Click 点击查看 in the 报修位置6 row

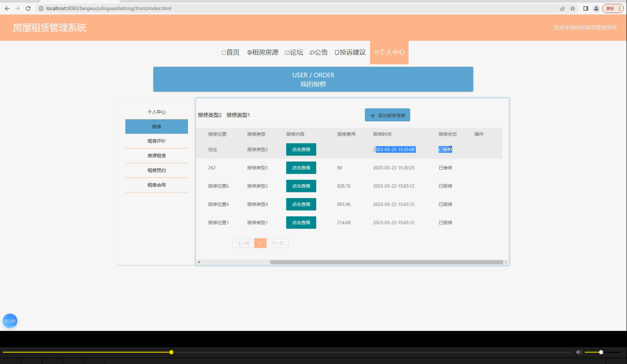pyautogui.click(x=301, y=186)
